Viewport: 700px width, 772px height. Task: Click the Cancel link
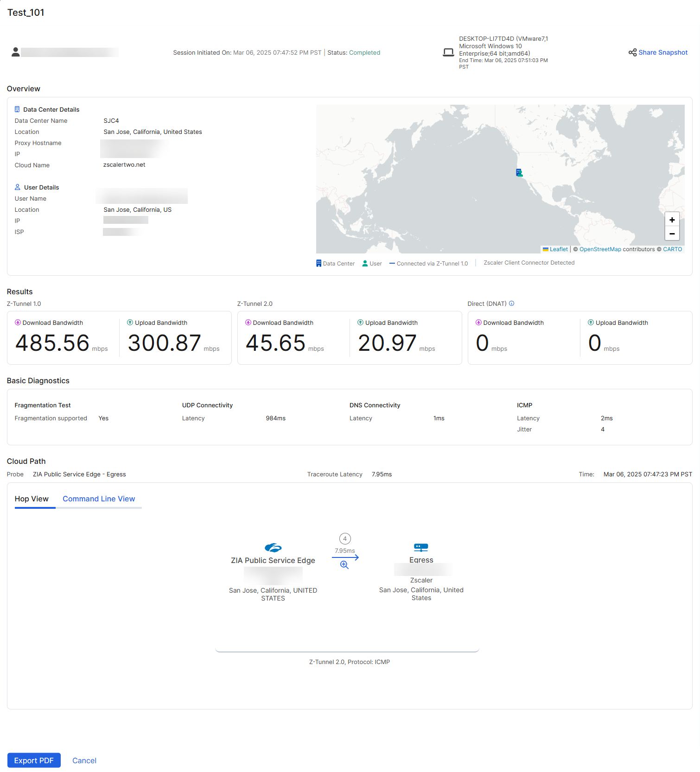(84, 760)
